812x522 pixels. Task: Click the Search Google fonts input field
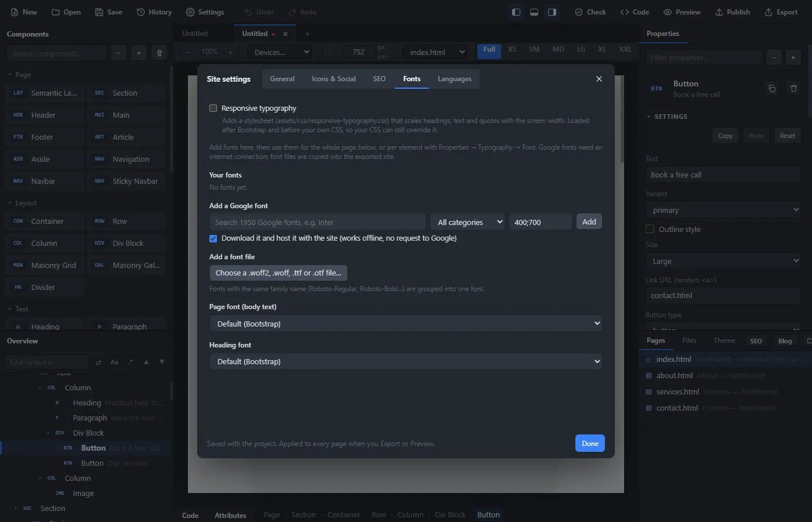tap(317, 222)
